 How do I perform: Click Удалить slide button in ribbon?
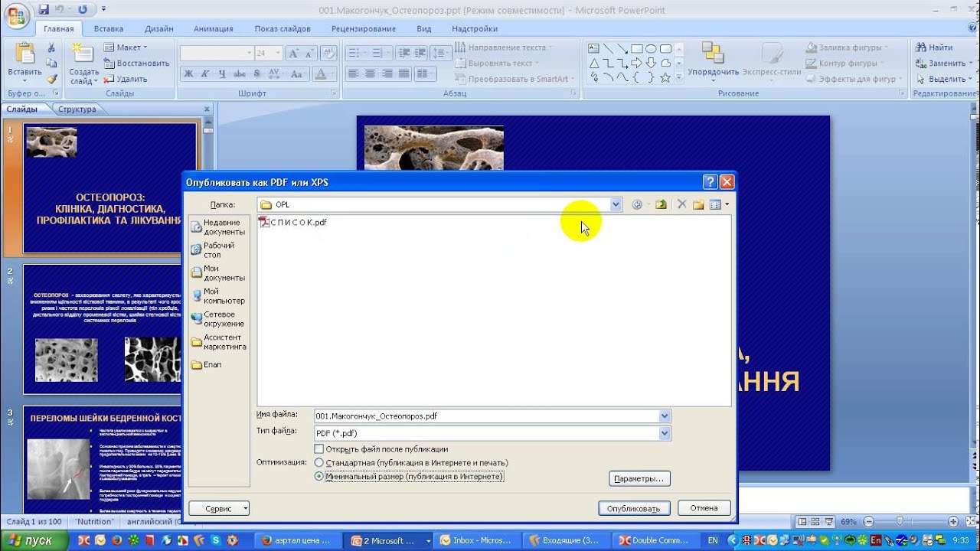tap(126, 79)
